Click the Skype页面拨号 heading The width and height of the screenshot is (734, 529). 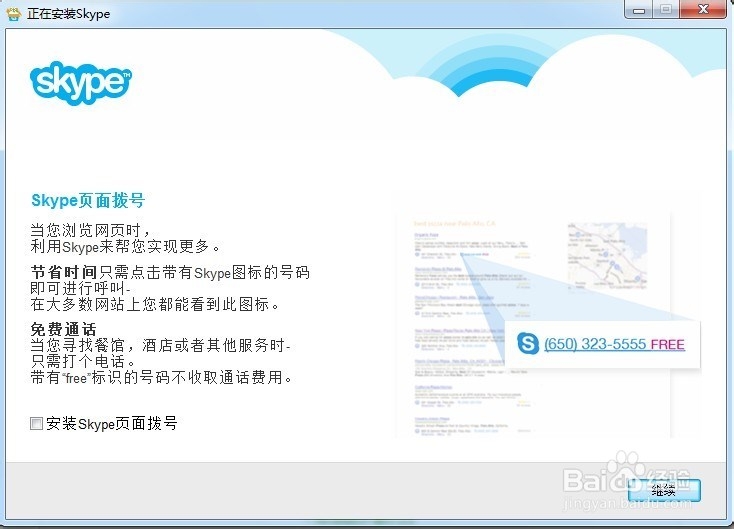pos(88,200)
